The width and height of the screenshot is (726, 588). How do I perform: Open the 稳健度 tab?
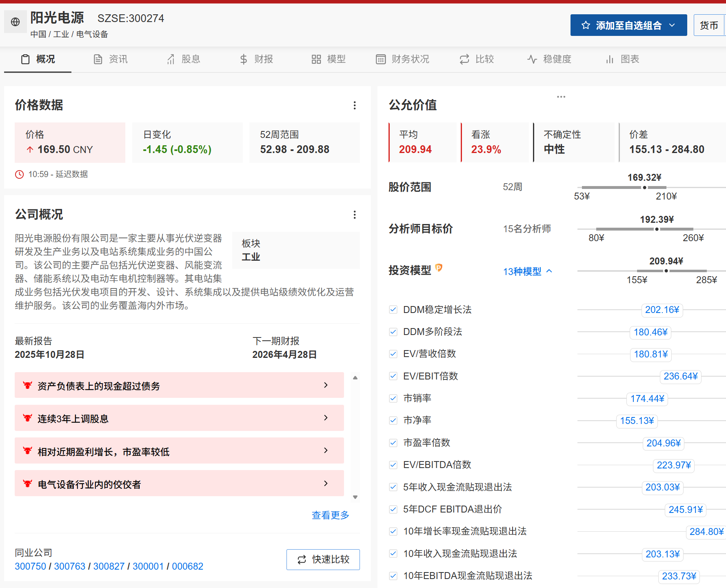point(549,60)
